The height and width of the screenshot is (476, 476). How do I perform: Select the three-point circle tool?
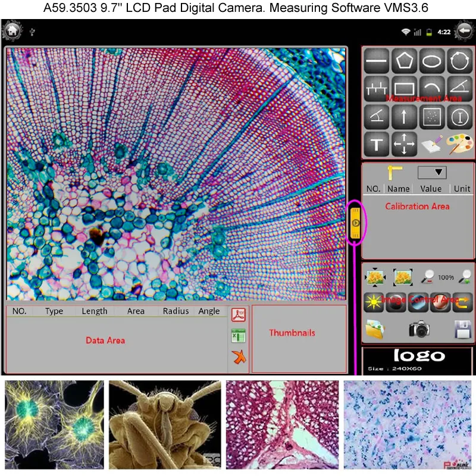tap(461, 61)
